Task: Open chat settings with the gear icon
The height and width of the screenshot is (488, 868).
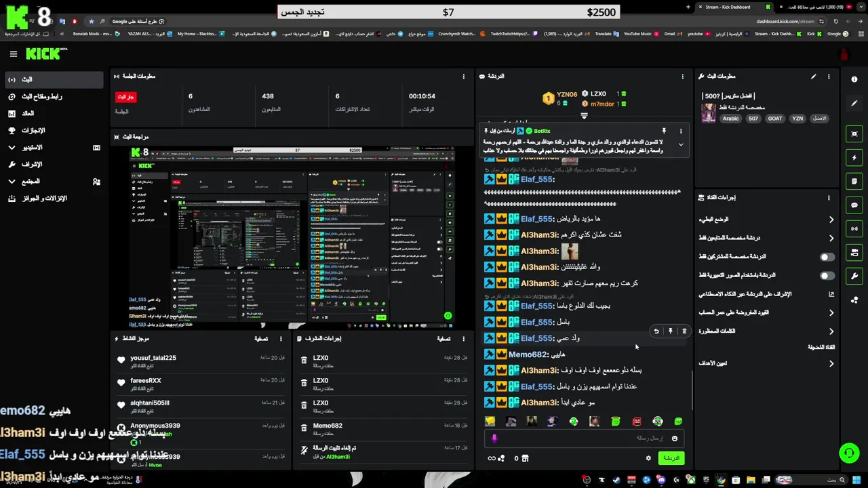Action: tap(648, 458)
